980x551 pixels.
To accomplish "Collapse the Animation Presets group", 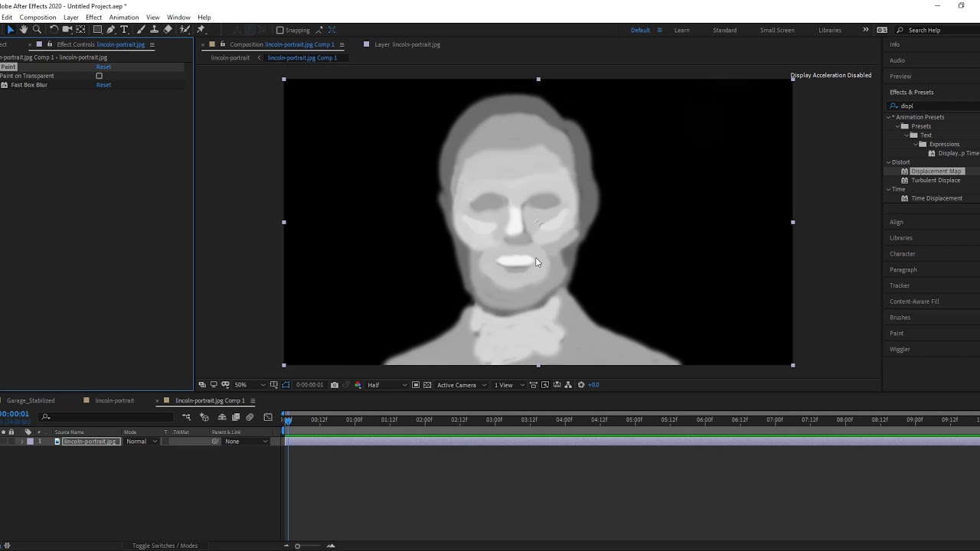I will [x=889, y=117].
